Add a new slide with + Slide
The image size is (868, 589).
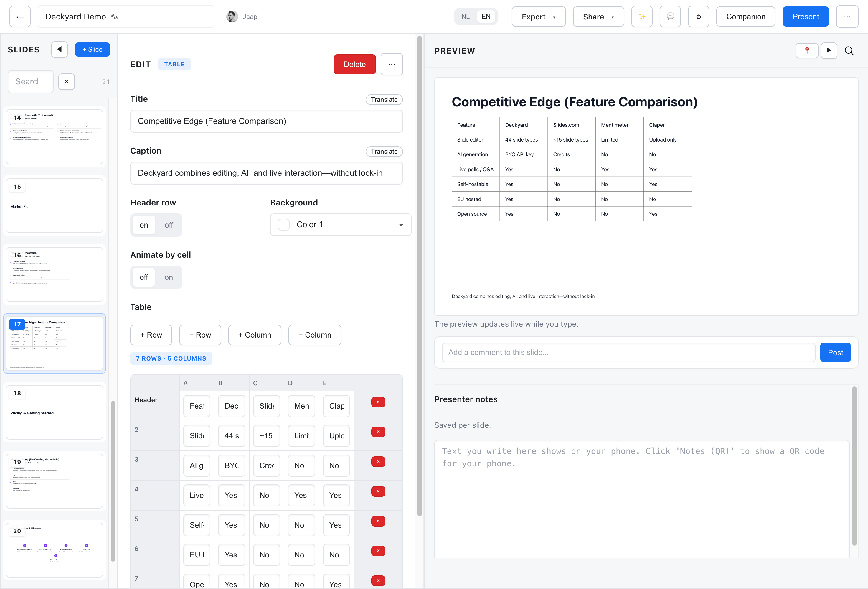(x=92, y=49)
